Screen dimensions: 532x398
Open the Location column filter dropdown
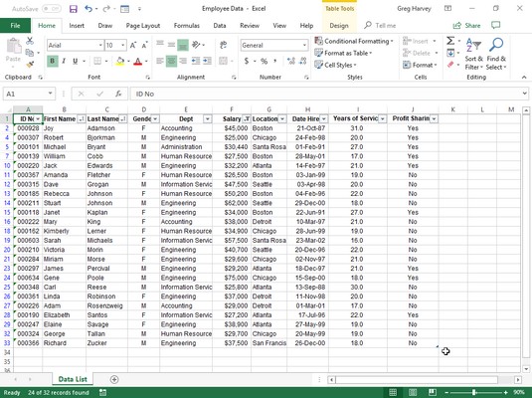coord(282,118)
